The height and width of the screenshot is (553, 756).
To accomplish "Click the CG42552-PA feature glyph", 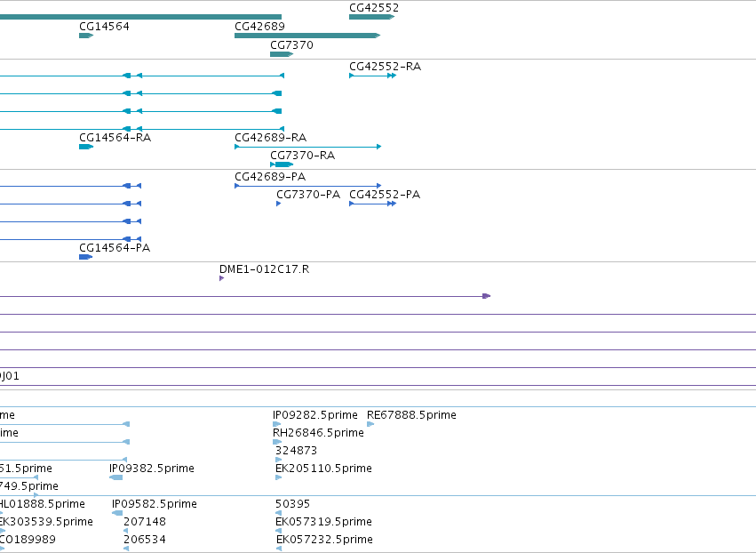I will [x=373, y=204].
